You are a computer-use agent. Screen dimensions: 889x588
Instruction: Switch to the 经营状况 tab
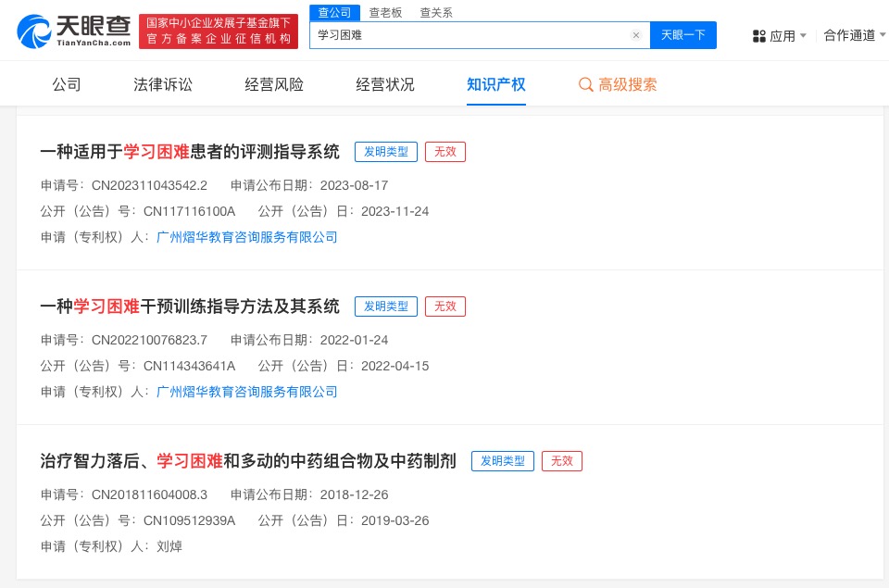(x=385, y=84)
